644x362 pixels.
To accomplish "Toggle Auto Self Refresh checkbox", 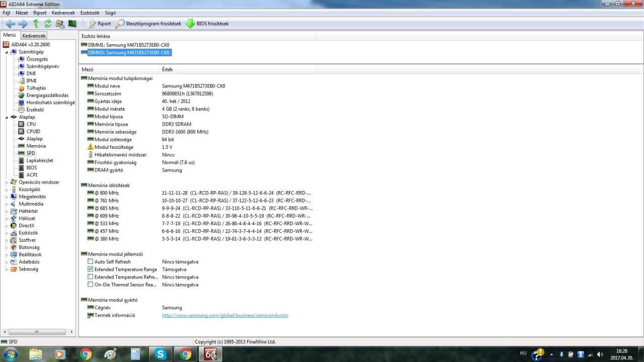I will (91, 261).
